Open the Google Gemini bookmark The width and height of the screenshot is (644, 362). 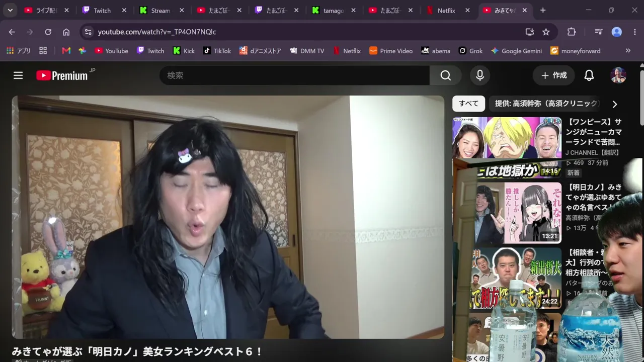tap(517, 51)
